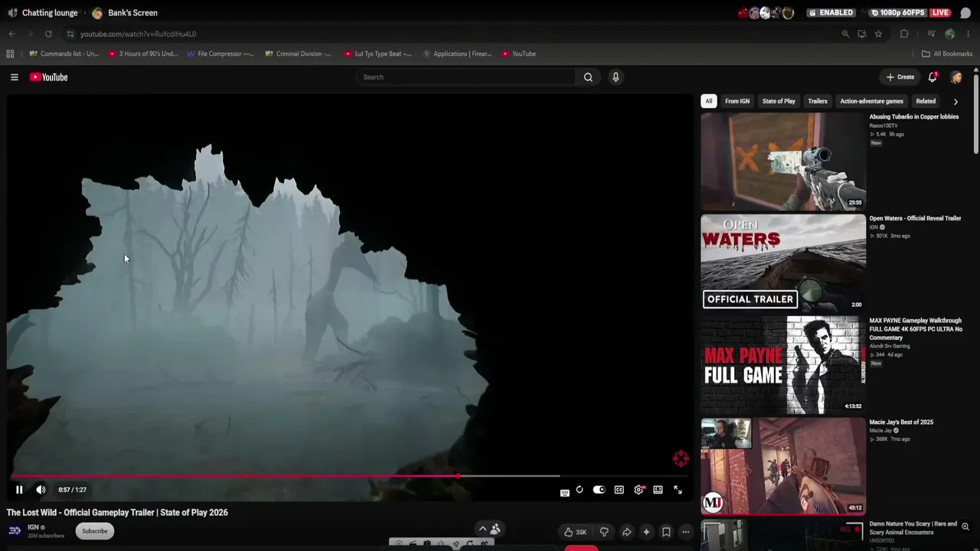Open the Criminal Division bookmark

[299, 54]
